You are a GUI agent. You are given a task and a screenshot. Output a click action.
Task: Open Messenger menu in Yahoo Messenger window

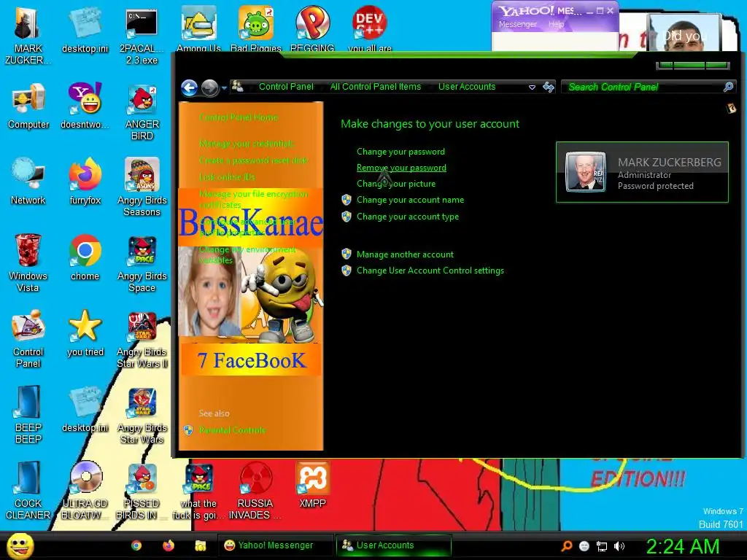[x=517, y=24]
